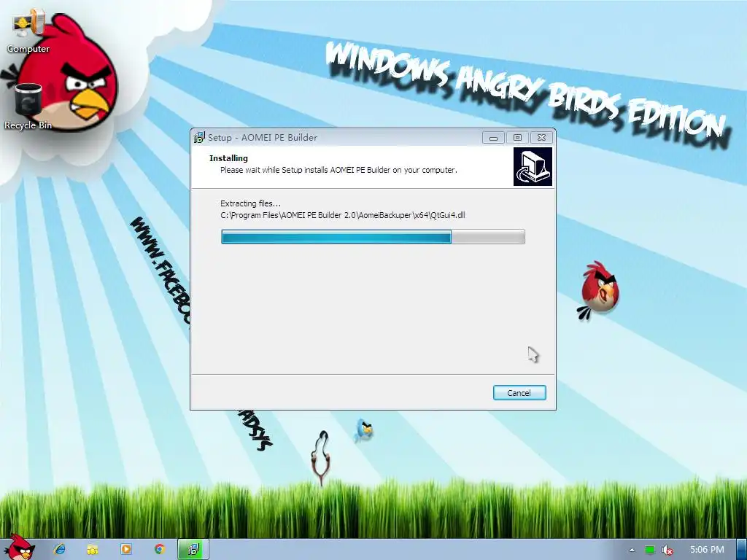This screenshot has width=747, height=560.
Task: Click 'Please wait while Setup installs' text
Action: [338, 170]
